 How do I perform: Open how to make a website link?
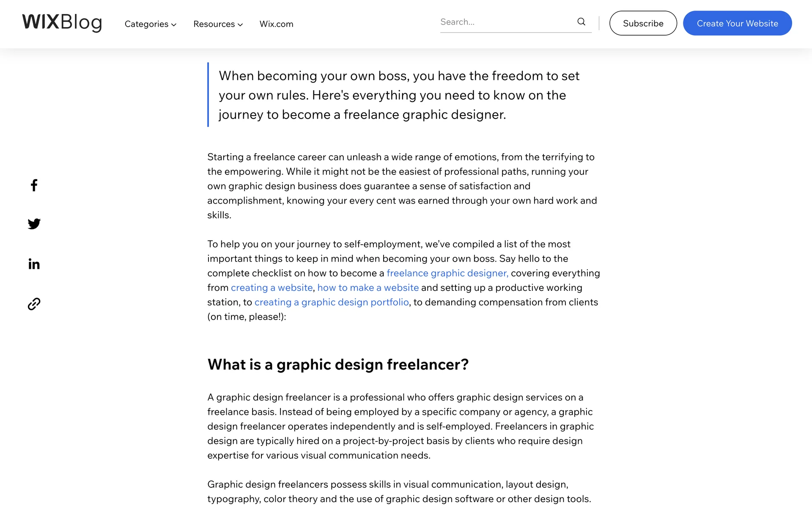(x=368, y=287)
